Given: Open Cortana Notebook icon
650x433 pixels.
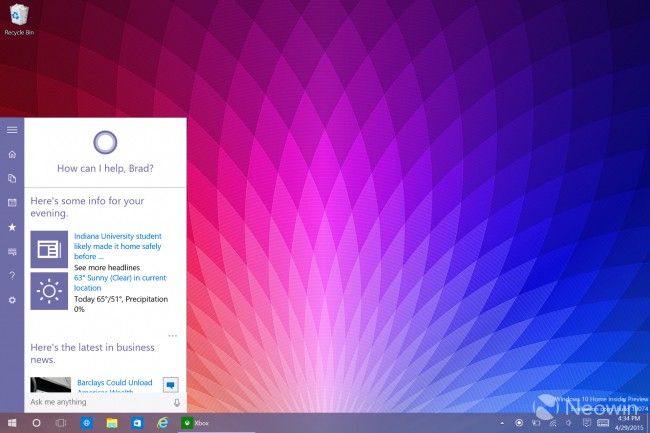Looking at the screenshot, I should coord(12,178).
